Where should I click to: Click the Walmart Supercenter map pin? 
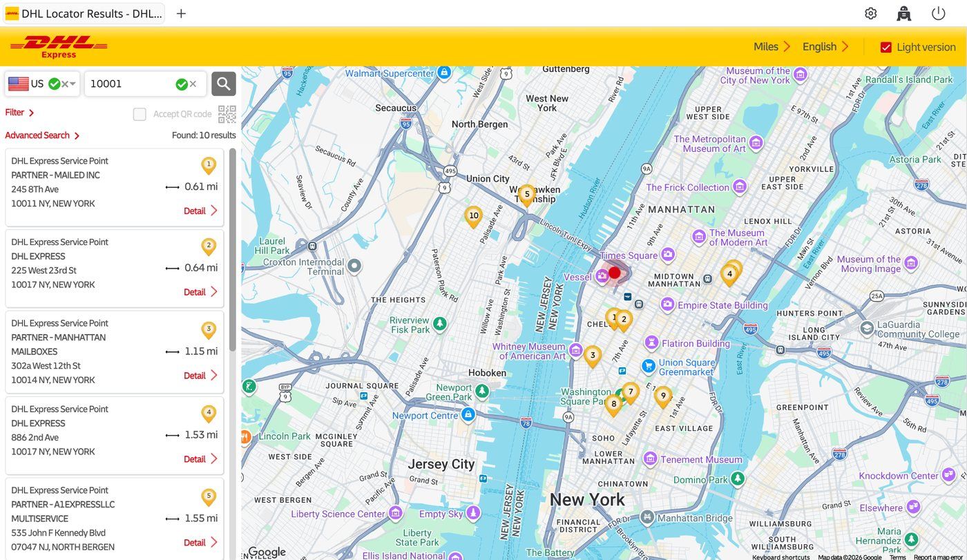(x=444, y=72)
